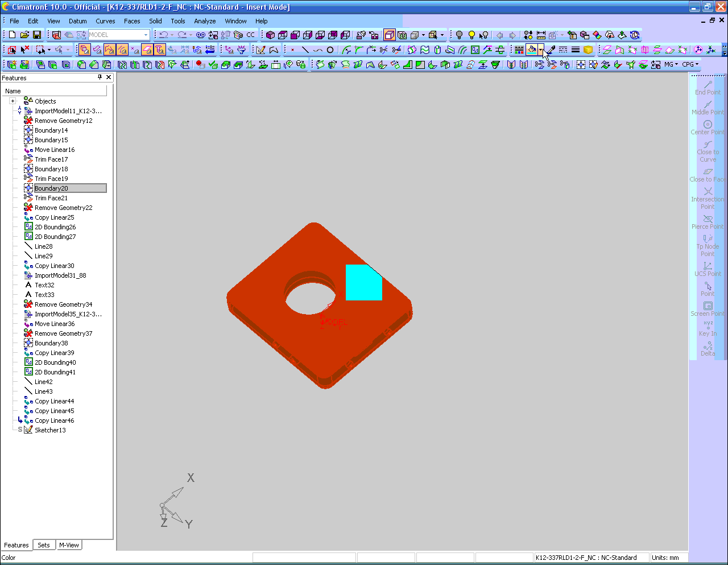728x565 pixels.
Task: Click the spline curve tool
Action: coord(318,50)
